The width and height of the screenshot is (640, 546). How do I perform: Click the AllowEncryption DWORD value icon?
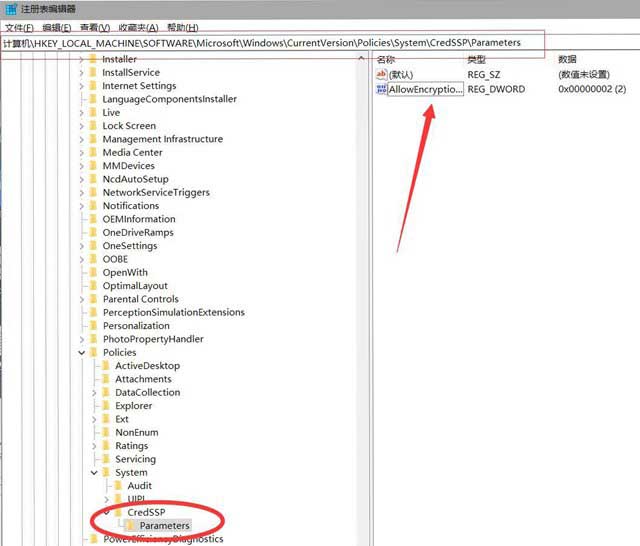point(381,89)
